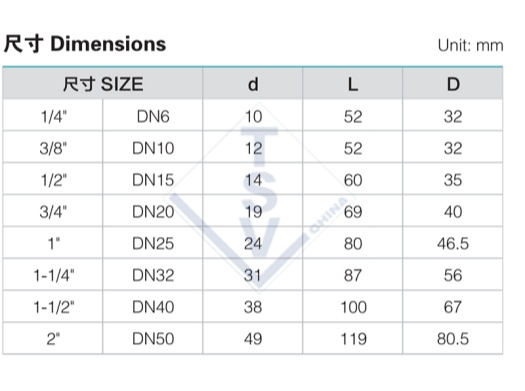Click the TSV China watermark logo

[259, 201]
